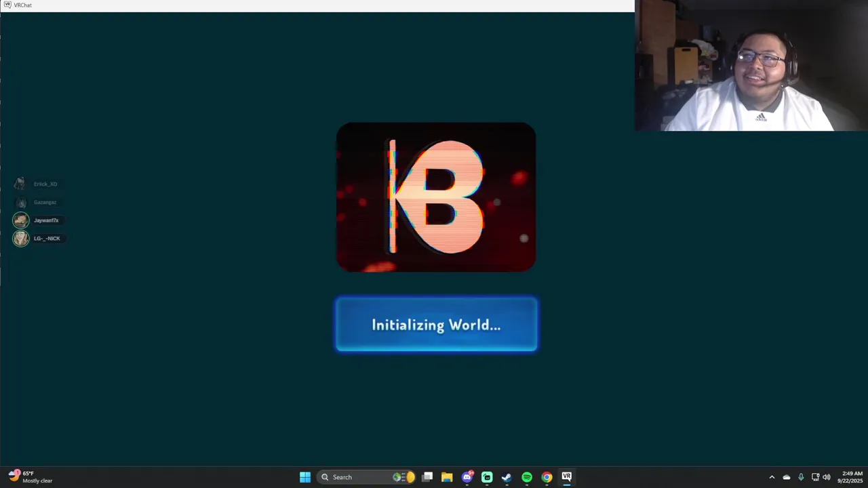Open the weather widget showing 65°F
This screenshot has width=868, height=488.
pyautogui.click(x=31, y=477)
